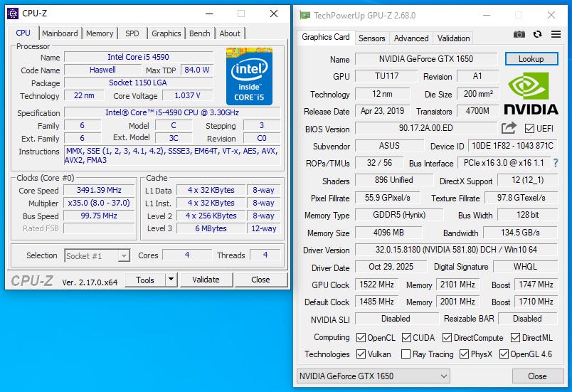The width and height of the screenshot is (572, 392).
Task: Toggle the PhysX checkbox
Action: 464,354
